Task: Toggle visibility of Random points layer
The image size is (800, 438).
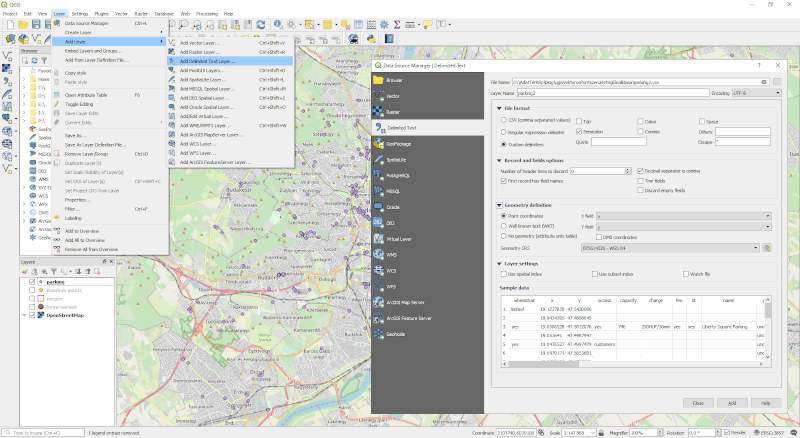Action: [32, 290]
